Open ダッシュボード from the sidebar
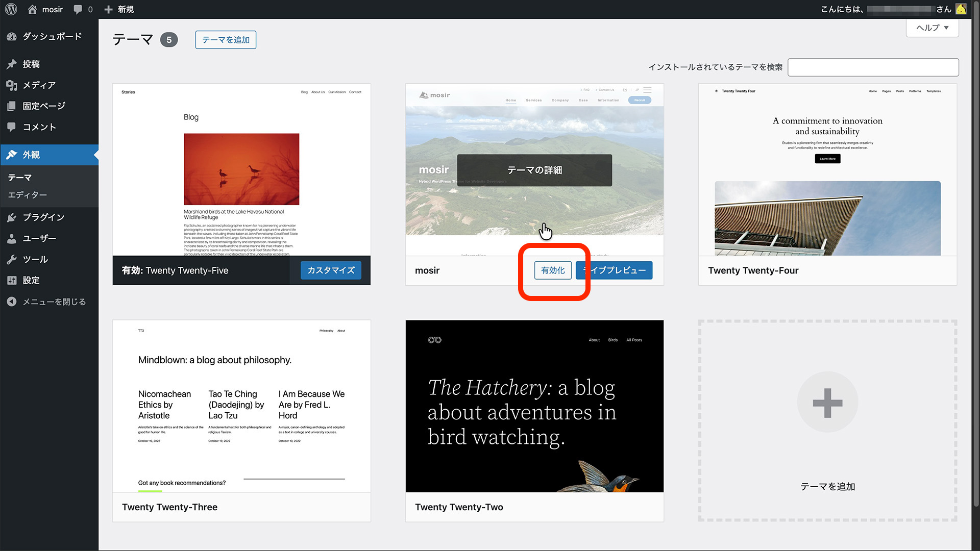980x551 pixels. [52, 36]
